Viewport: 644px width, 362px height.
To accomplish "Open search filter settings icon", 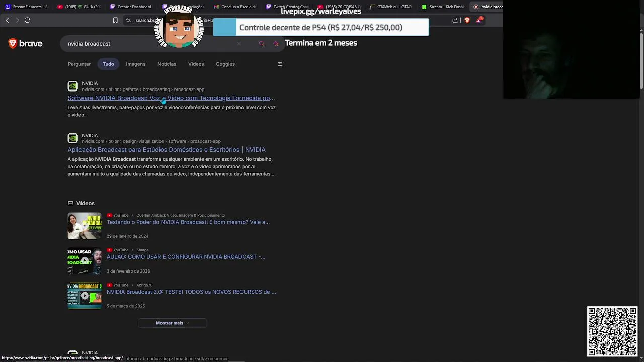I will [280, 64].
